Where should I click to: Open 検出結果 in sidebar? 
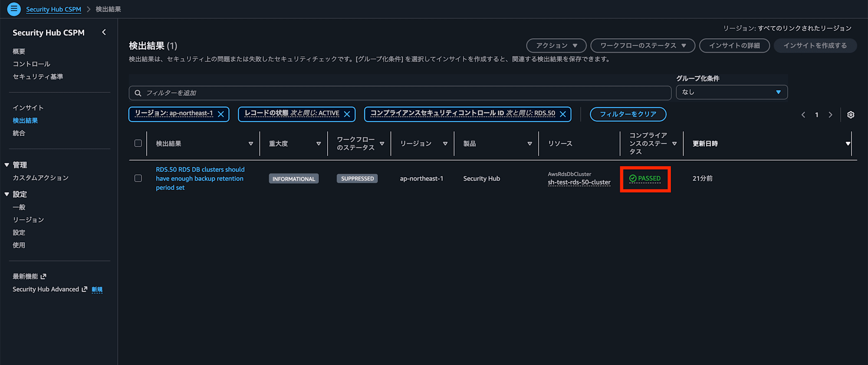[25, 121]
